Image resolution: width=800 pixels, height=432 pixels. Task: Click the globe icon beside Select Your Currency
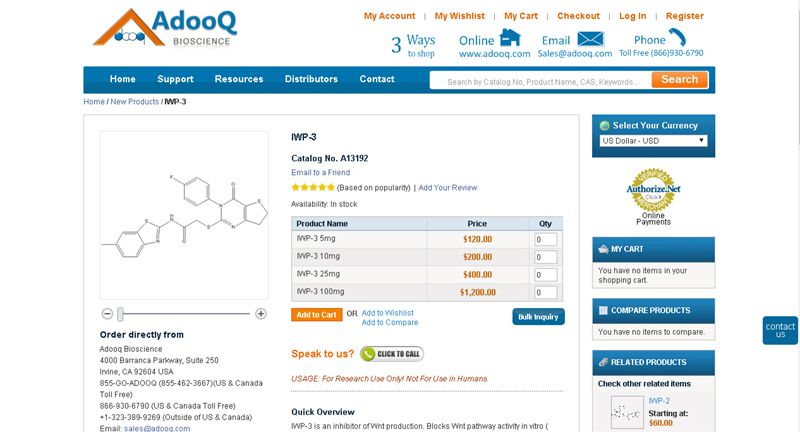click(605, 125)
